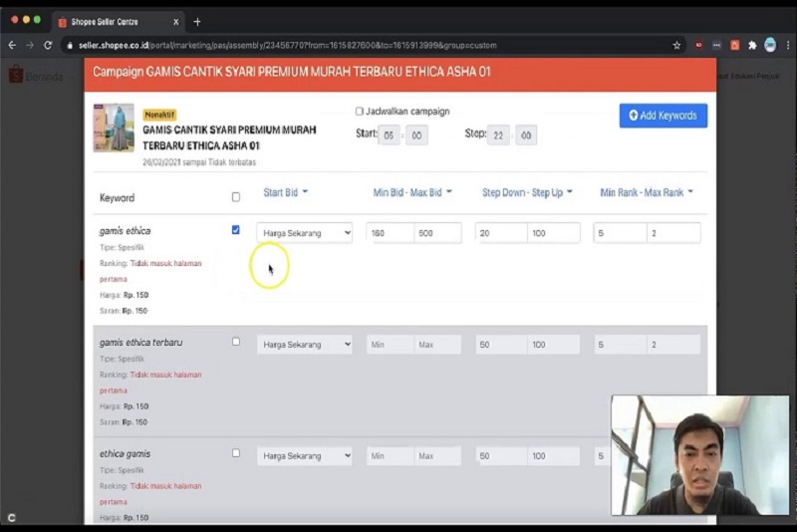
Task: Uncheck the gamis ethica keyword checkbox
Action: (236, 230)
